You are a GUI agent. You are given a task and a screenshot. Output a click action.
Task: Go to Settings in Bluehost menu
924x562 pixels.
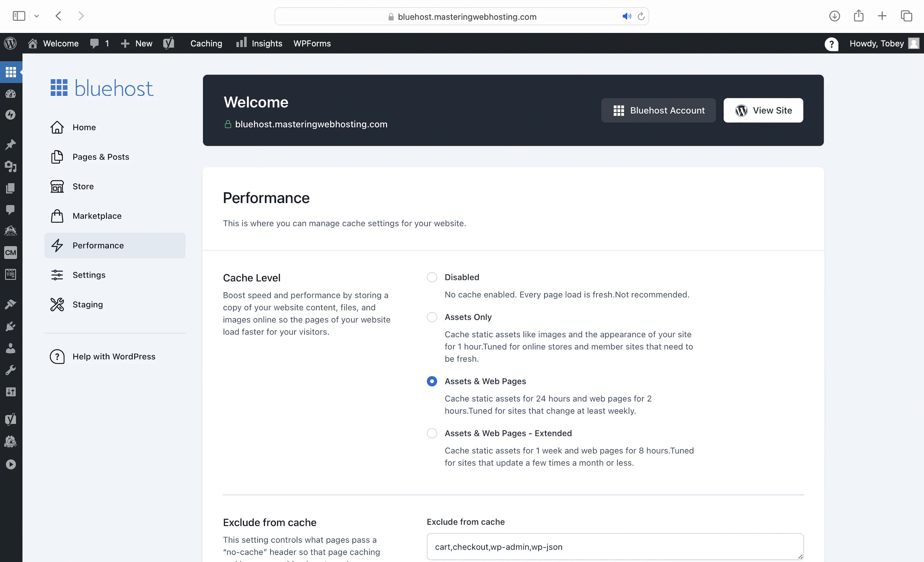89,275
